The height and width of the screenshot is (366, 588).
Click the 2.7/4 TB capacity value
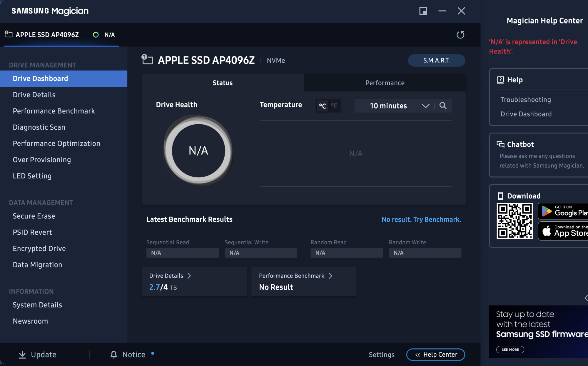tap(163, 287)
